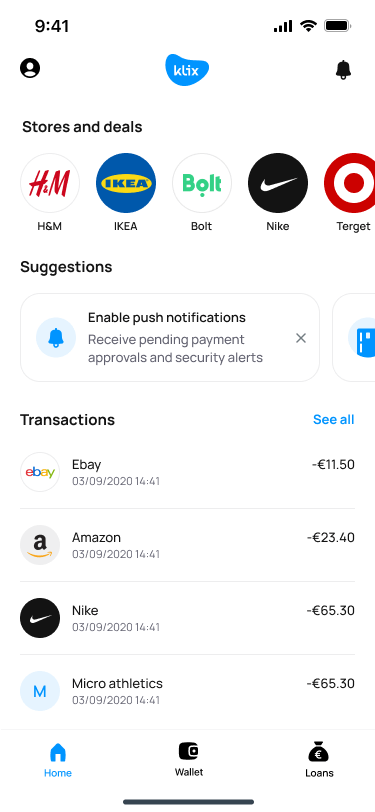Open the user profile icon
Image resolution: width=375 pixels, height=812 pixels.
[30, 68]
